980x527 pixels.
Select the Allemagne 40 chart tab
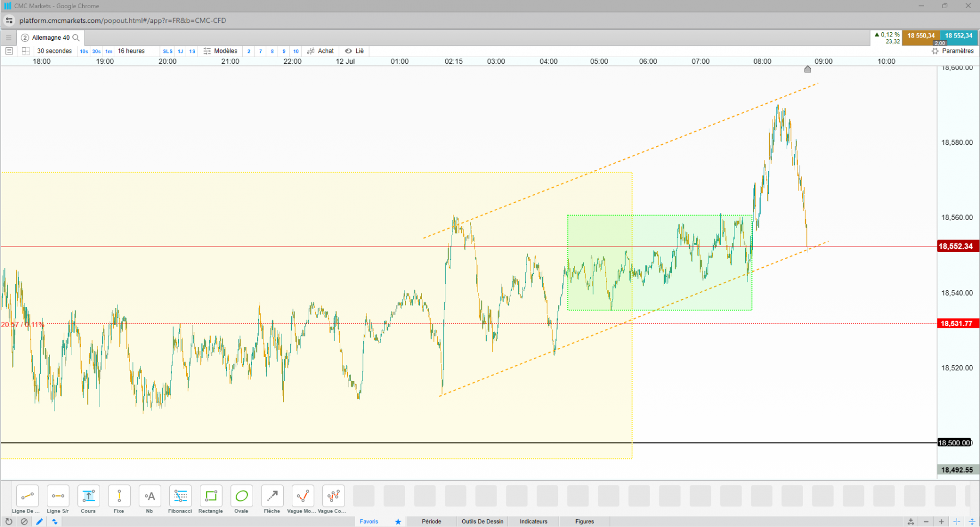(51, 38)
